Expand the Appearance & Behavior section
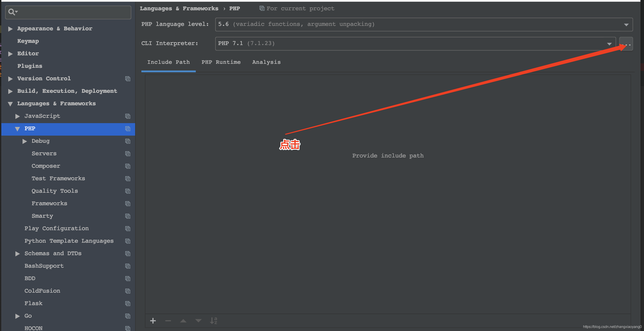Screen dimensions: 644x331 click(10, 29)
